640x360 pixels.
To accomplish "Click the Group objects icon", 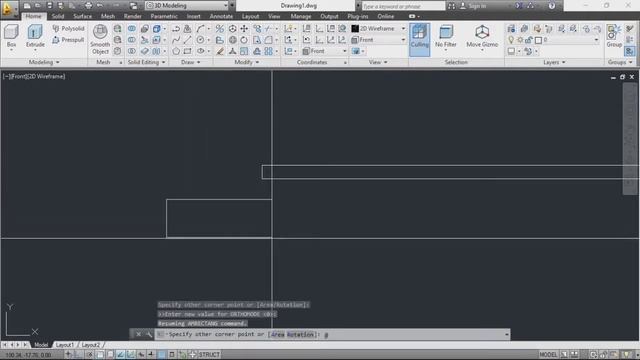I will tap(613, 36).
